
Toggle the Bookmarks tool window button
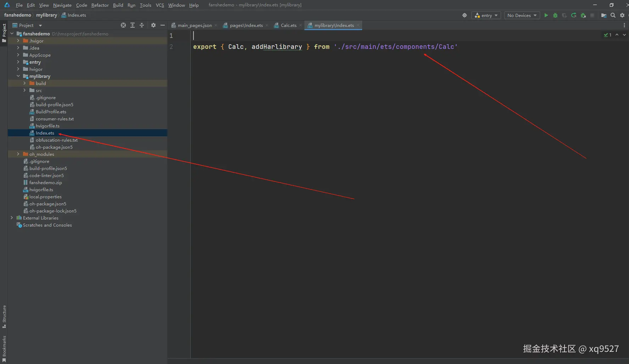4,349
